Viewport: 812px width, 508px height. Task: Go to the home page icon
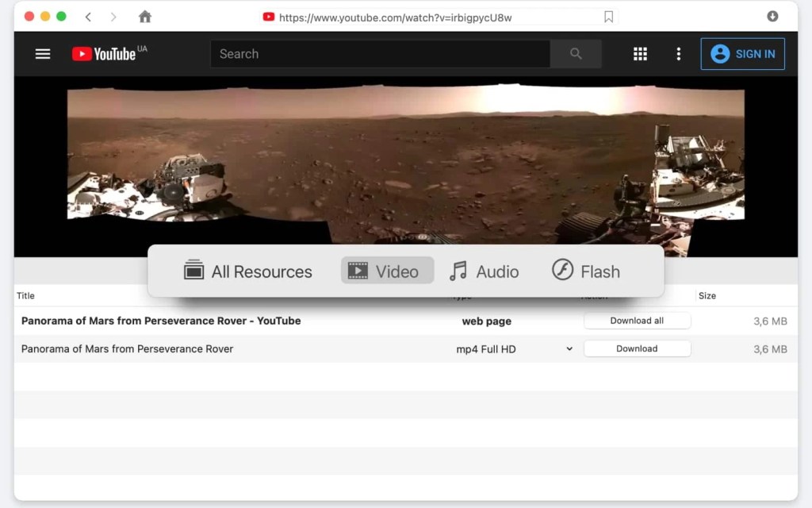tap(144, 17)
